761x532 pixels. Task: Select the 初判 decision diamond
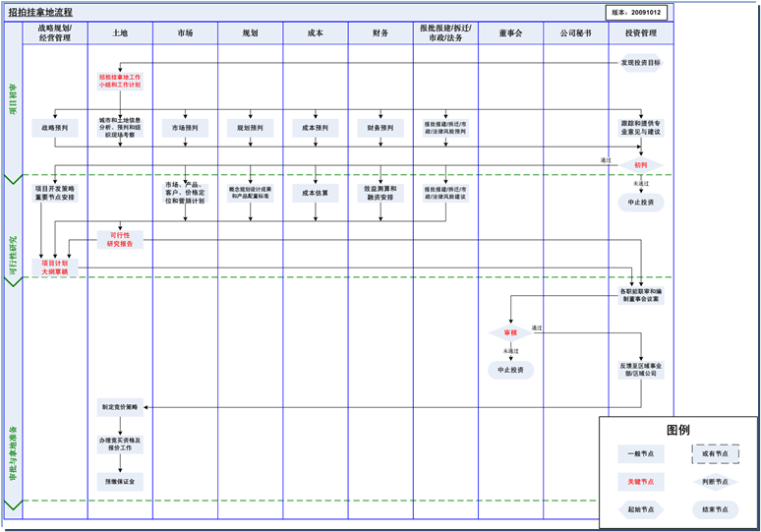tap(640, 164)
